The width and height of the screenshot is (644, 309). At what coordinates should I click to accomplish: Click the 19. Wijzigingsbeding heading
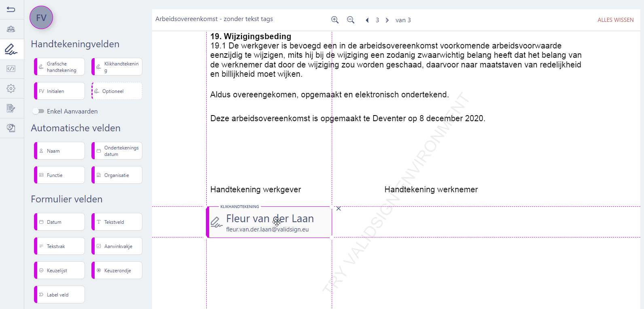[x=251, y=36]
